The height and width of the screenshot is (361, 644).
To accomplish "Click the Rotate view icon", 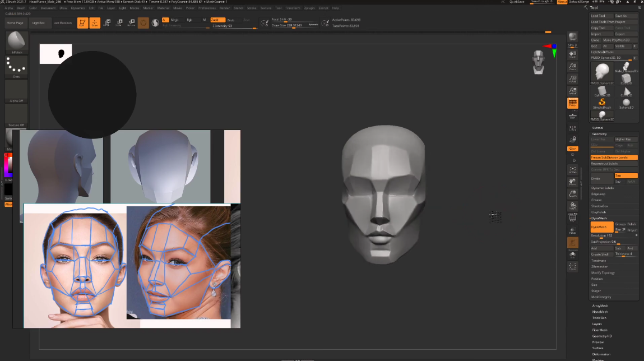I will click(x=572, y=206).
